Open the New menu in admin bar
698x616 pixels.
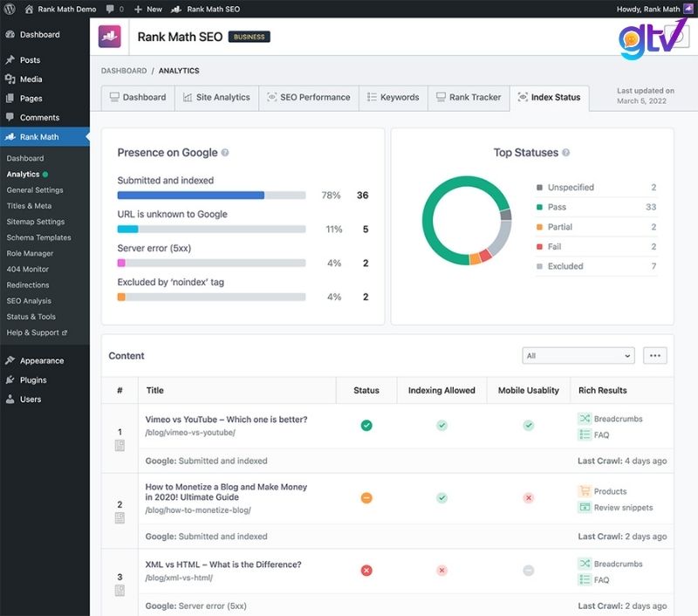point(147,9)
